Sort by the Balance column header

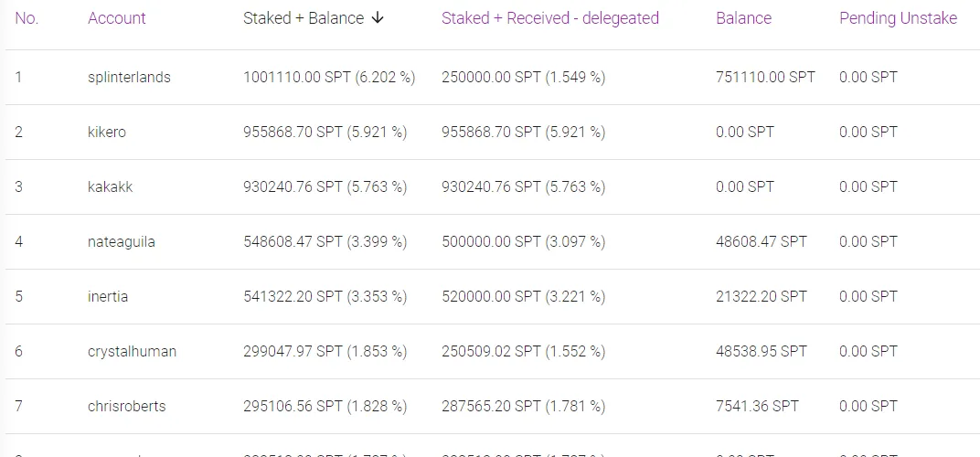point(743,18)
